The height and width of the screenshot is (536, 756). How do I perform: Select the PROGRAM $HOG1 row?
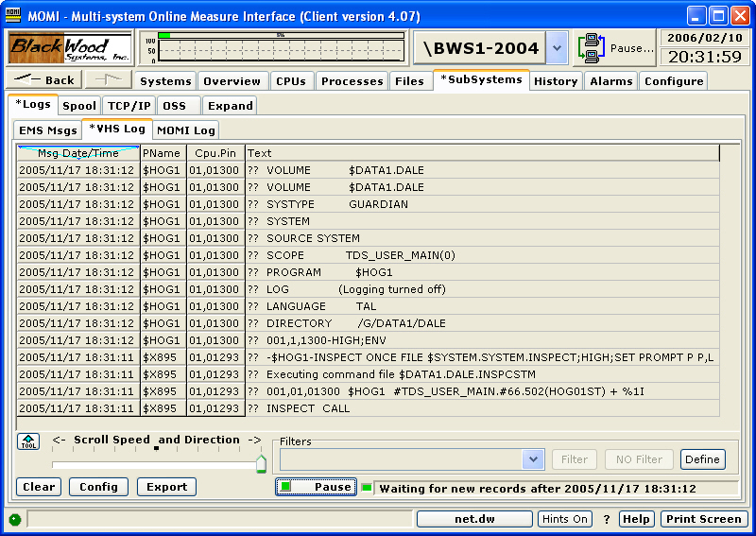[369, 272]
